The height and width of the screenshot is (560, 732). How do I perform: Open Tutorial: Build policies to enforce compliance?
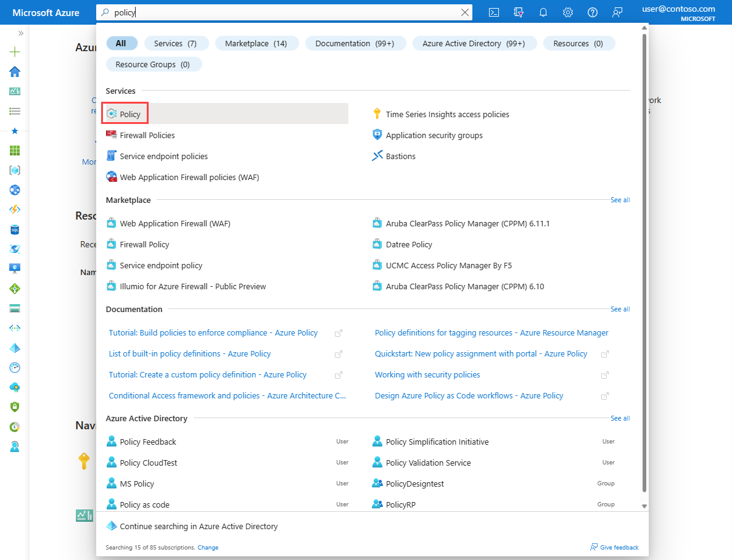(213, 333)
